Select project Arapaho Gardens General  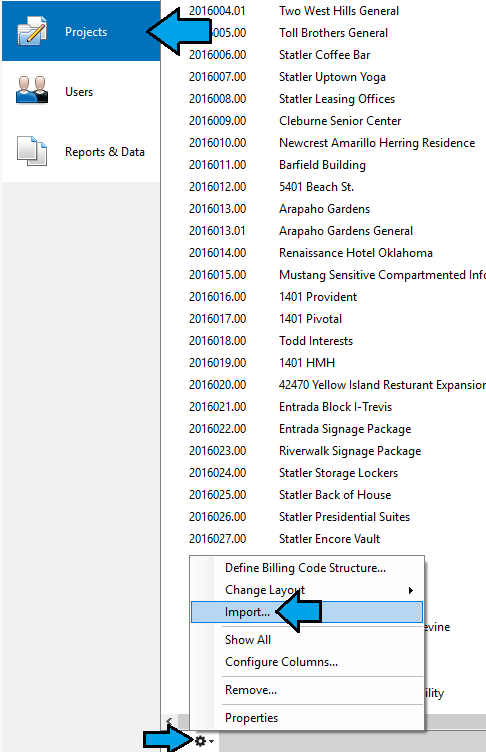click(346, 231)
